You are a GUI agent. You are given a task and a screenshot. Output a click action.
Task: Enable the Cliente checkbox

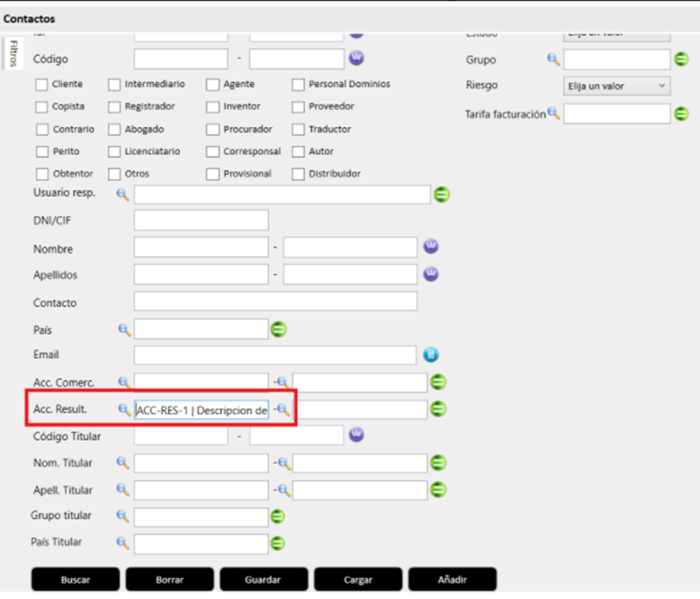[x=42, y=85]
